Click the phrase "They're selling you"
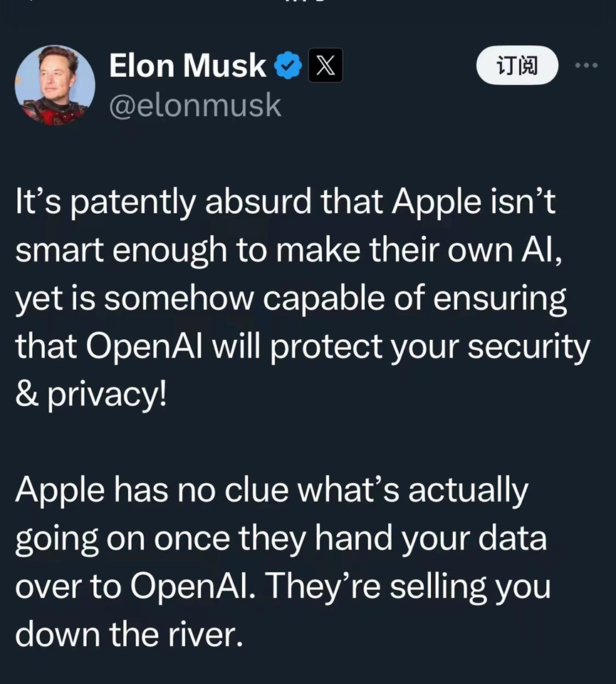 [408, 587]
